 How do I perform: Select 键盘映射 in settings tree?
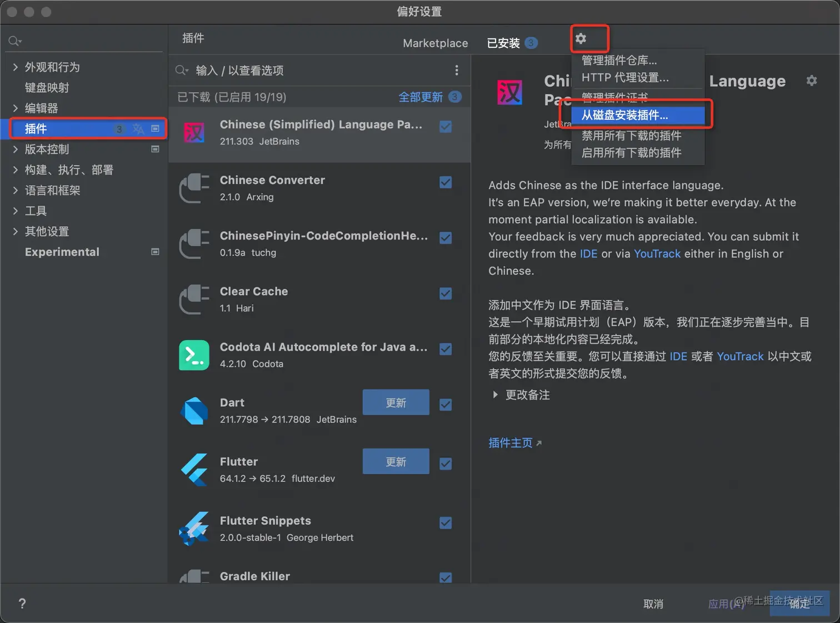click(x=47, y=87)
